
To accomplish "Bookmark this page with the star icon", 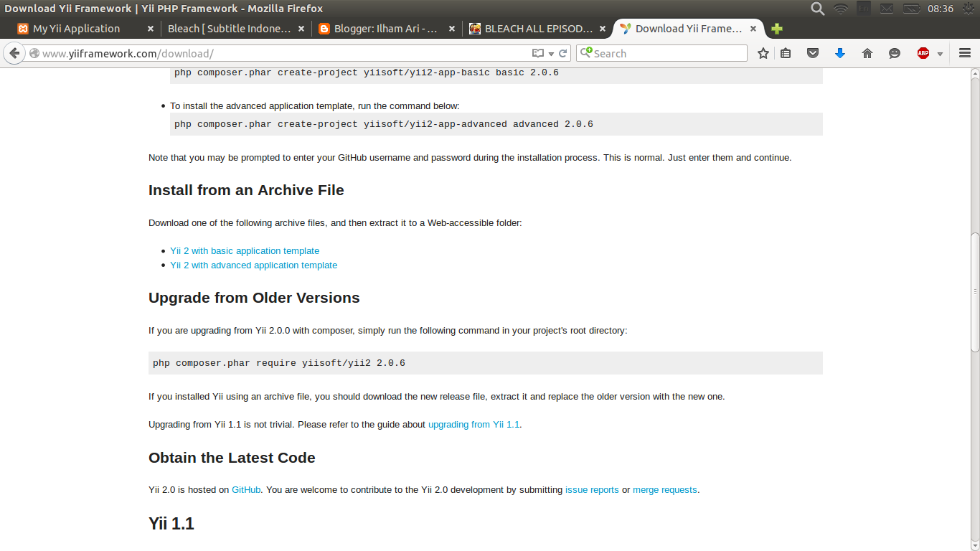I will (763, 53).
